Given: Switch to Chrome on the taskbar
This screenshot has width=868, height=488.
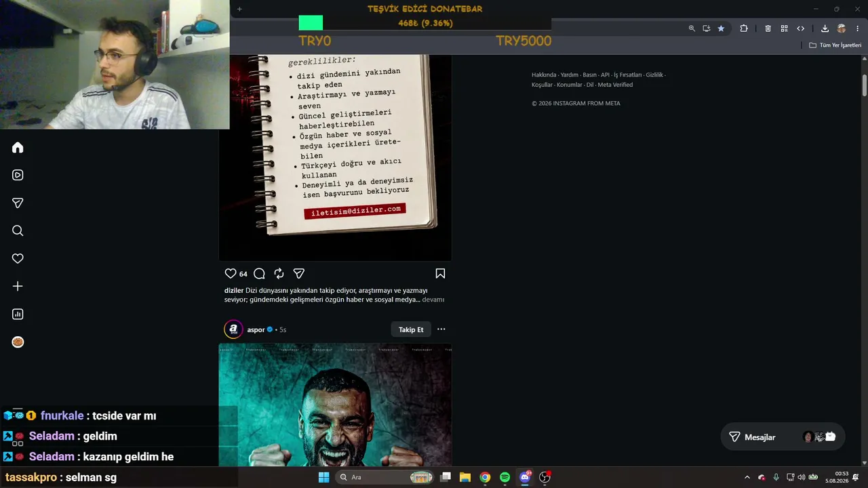Looking at the screenshot, I should click(485, 477).
